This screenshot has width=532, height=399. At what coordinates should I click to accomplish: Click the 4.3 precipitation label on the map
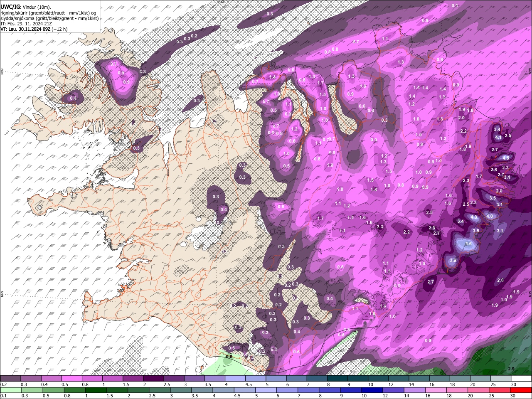tap(474, 217)
